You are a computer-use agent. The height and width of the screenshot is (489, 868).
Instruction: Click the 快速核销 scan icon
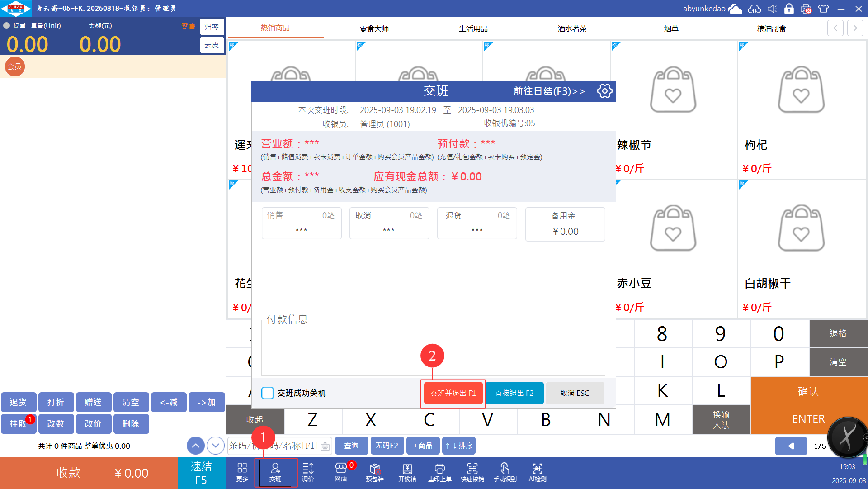pyautogui.click(x=472, y=472)
